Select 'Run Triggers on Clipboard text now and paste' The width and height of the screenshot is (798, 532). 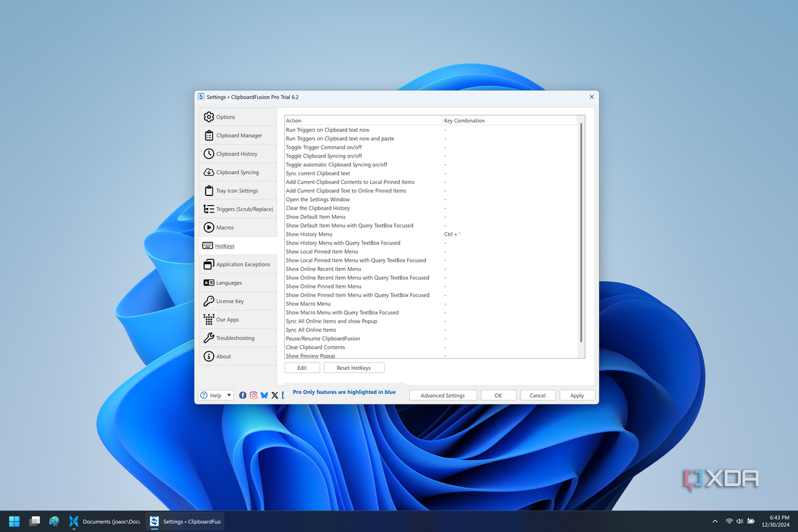(x=432, y=139)
